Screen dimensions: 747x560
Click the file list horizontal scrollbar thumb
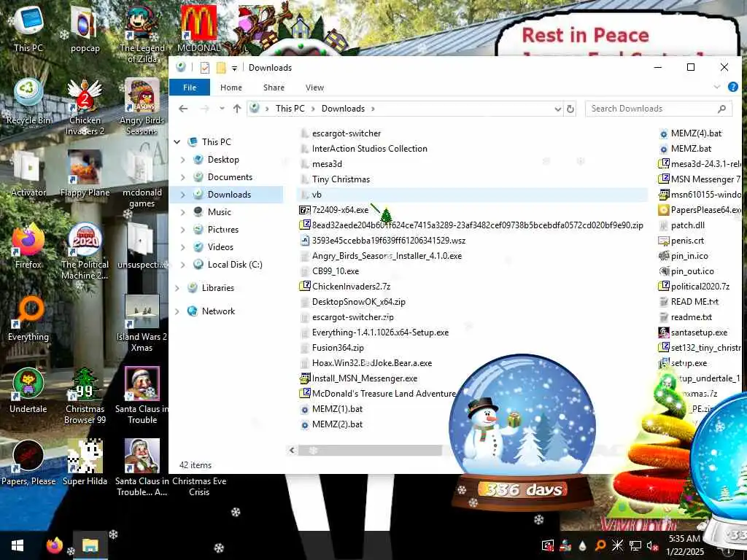coord(370,450)
